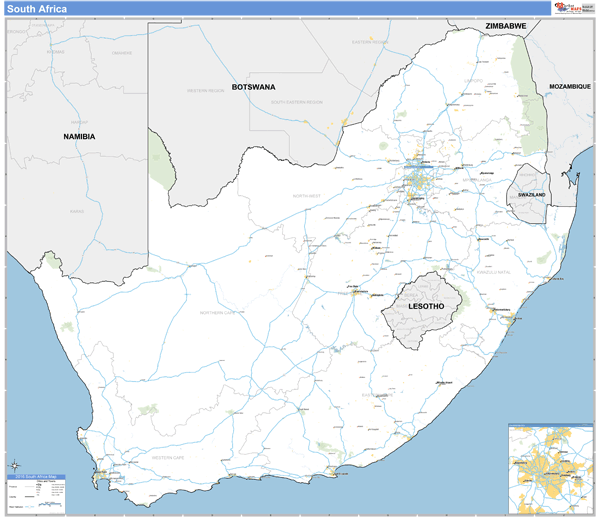Click the scale bar in the legend
This screenshot has height=517, width=600.
coord(50,504)
